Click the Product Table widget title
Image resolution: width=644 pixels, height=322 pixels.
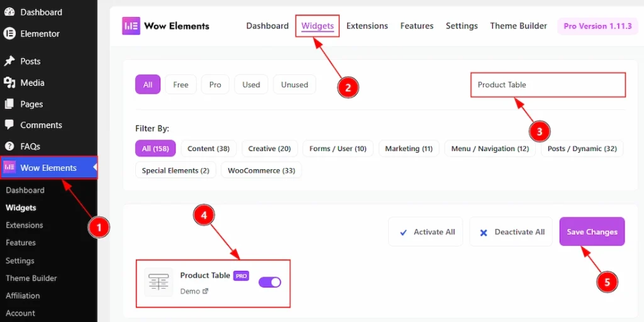tap(205, 275)
